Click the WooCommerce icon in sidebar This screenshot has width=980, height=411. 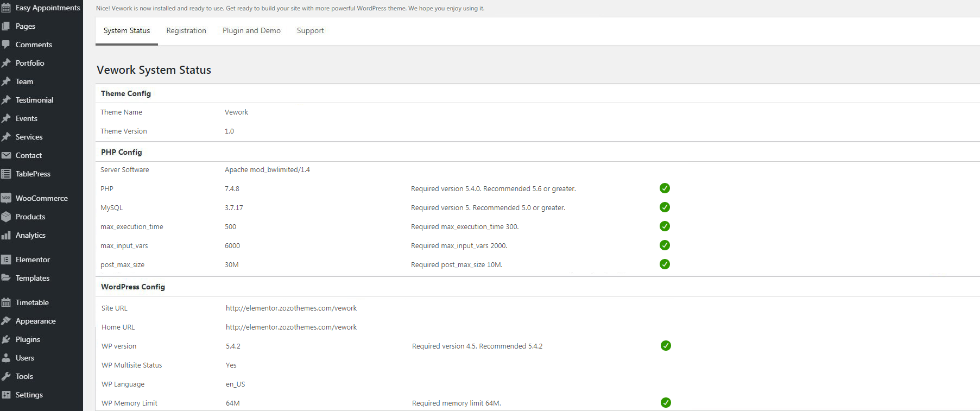tap(6, 198)
